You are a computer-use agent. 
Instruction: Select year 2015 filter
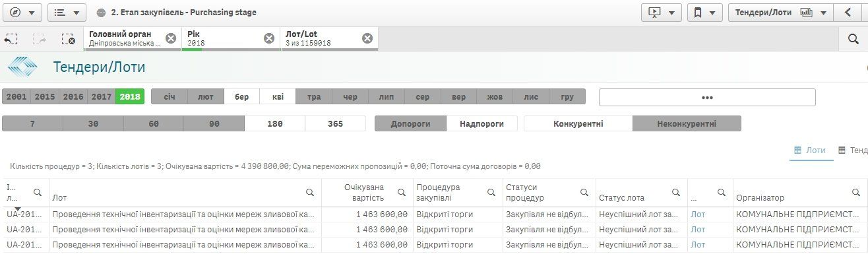point(45,97)
